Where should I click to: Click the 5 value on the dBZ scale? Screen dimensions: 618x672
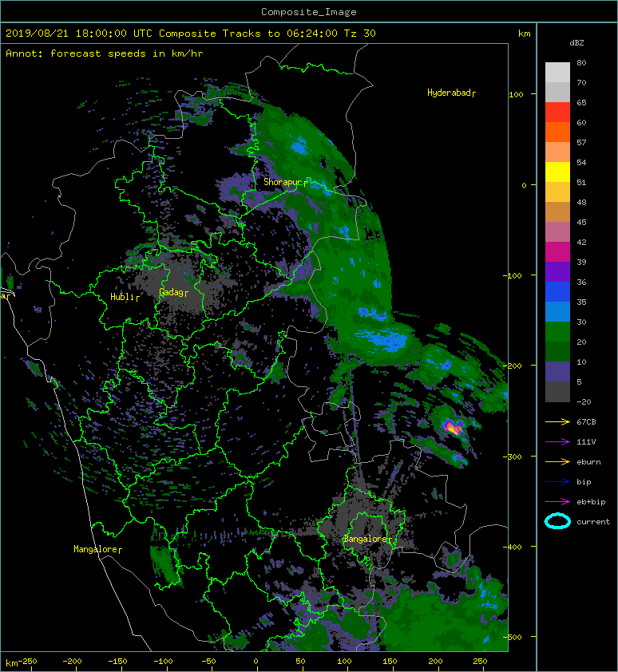click(580, 381)
